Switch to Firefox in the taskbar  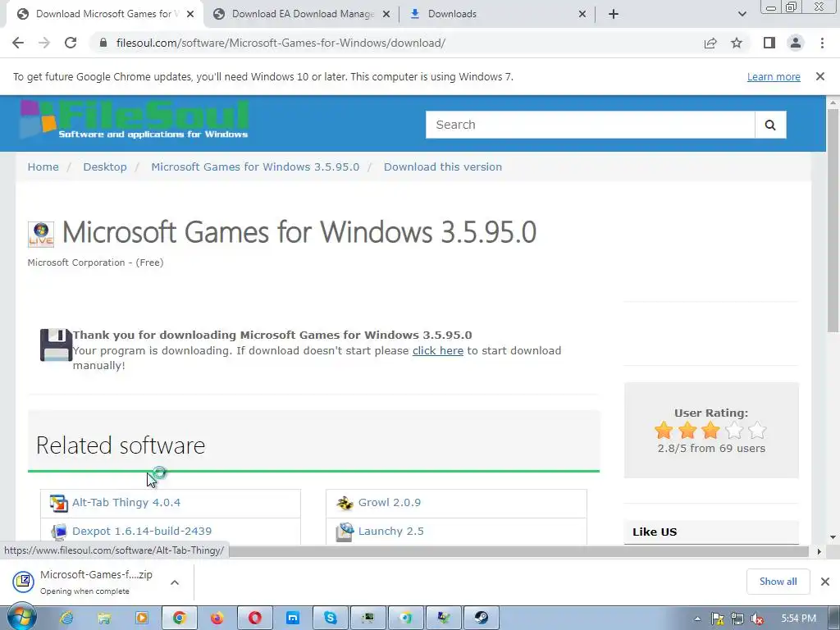(217, 619)
